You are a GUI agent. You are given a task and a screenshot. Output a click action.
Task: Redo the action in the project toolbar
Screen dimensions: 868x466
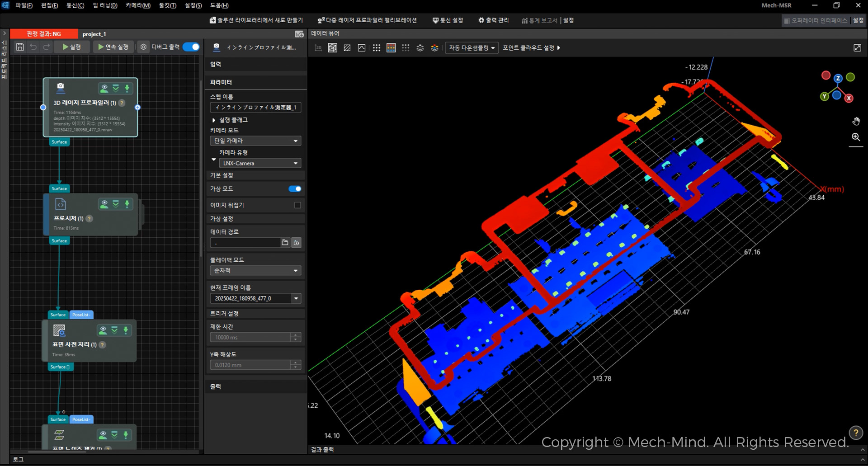coord(46,47)
